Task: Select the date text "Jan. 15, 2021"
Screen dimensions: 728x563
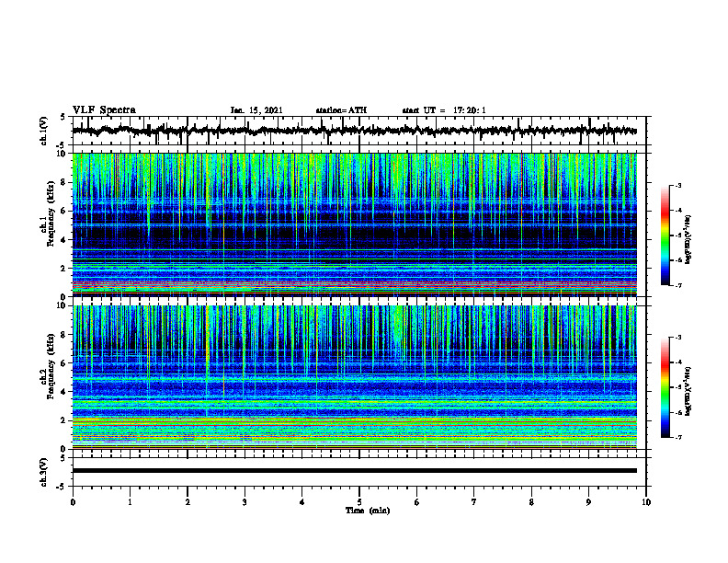Action: [256, 110]
